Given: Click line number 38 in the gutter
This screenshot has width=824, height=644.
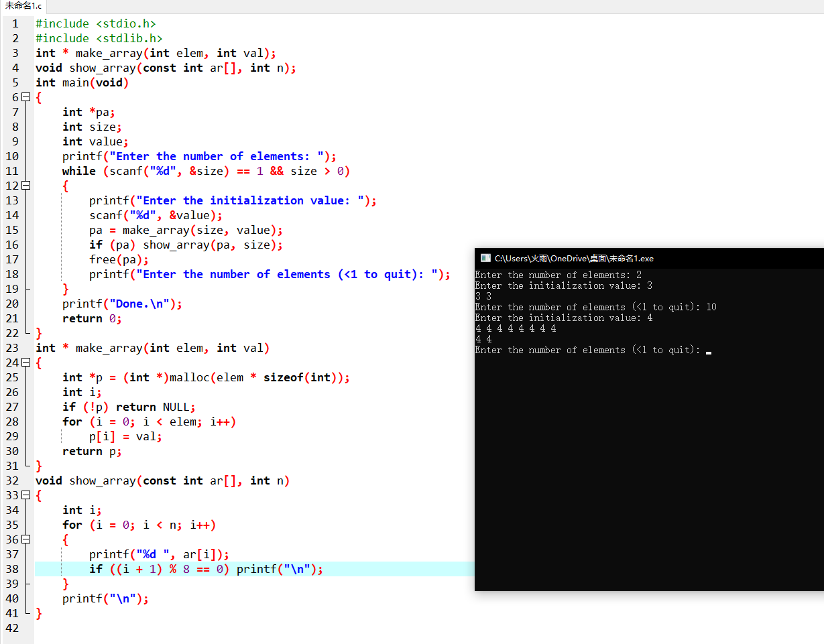Looking at the screenshot, I should coord(12,569).
